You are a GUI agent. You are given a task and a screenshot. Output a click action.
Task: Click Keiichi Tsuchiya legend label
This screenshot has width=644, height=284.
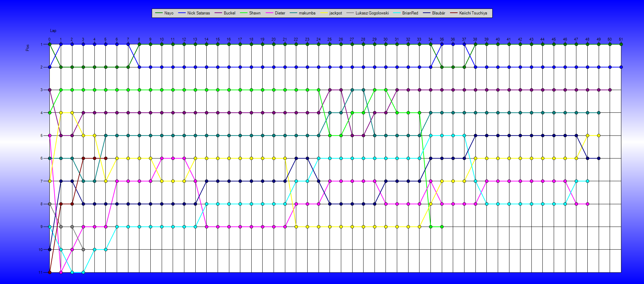(468, 13)
